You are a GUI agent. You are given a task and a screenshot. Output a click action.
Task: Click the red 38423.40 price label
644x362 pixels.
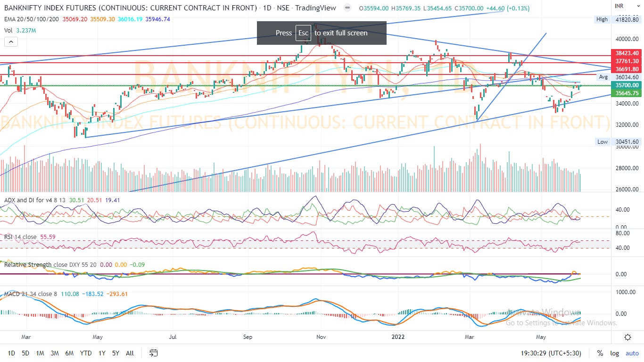[627, 53]
